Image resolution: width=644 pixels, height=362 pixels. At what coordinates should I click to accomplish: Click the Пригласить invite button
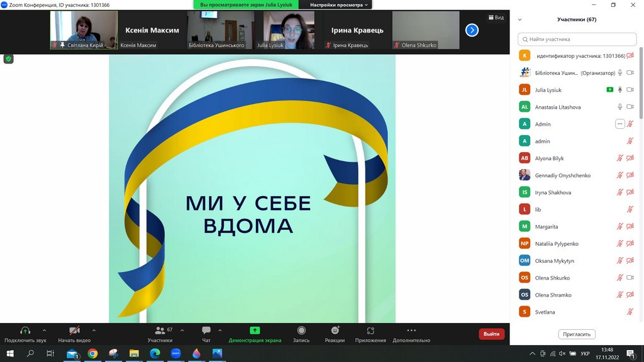pyautogui.click(x=577, y=334)
